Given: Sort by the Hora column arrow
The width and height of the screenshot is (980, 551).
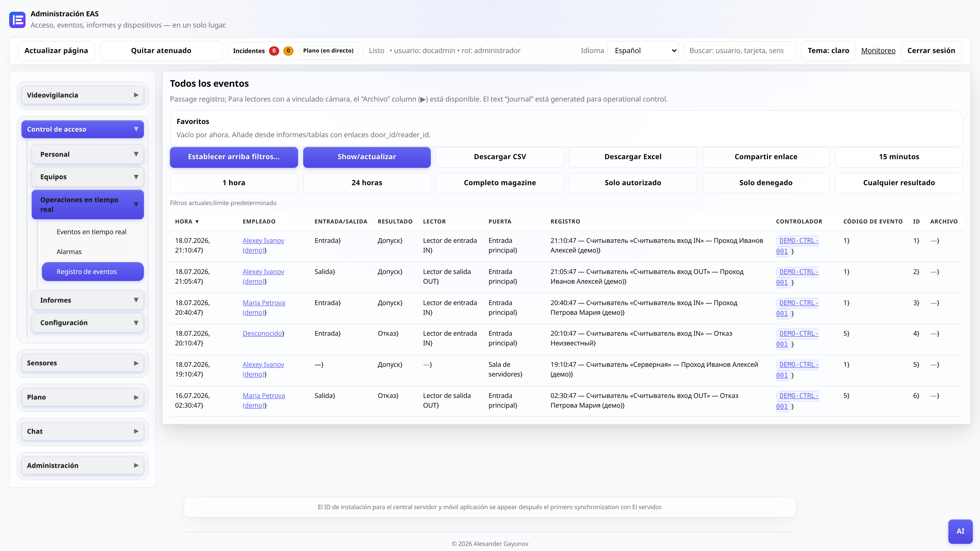Looking at the screenshot, I should pyautogui.click(x=197, y=222).
